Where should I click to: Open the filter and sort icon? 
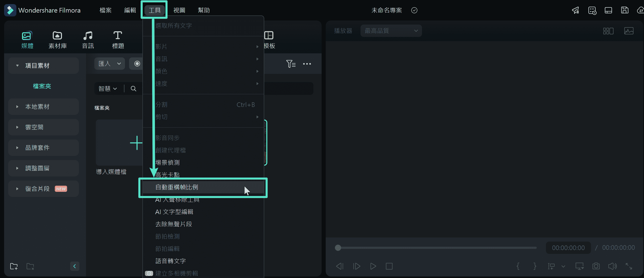tap(291, 64)
